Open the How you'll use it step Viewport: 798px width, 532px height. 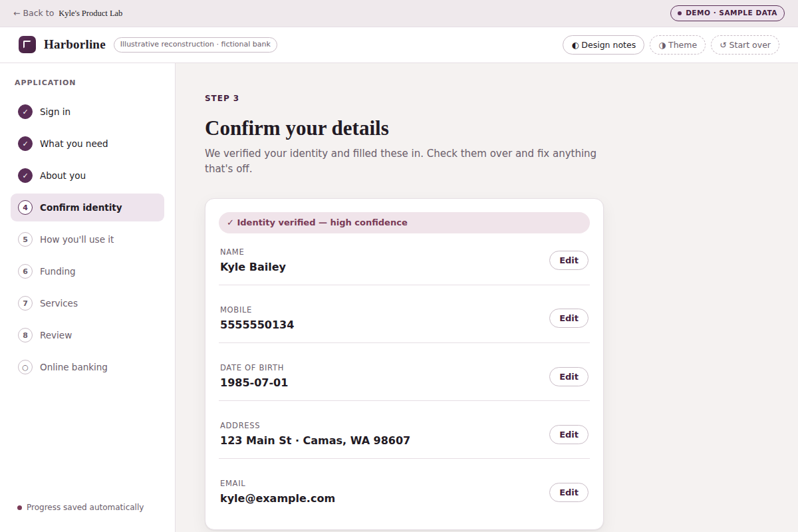click(87, 239)
